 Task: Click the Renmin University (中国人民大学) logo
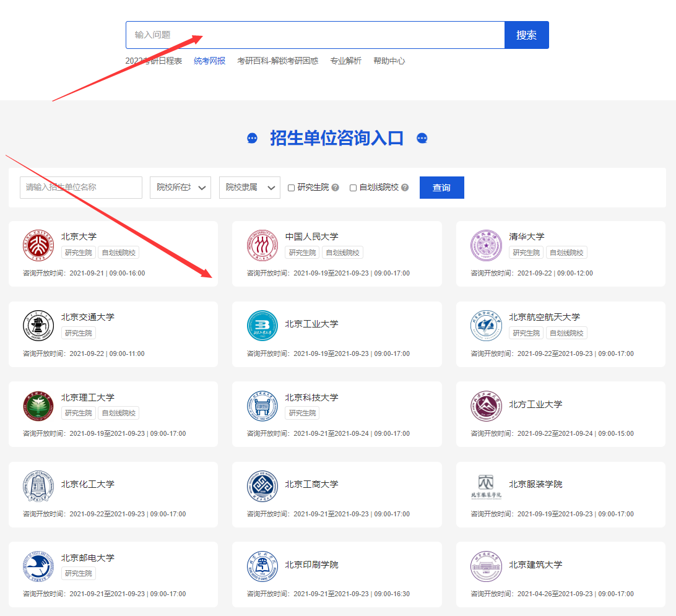(262, 245)
